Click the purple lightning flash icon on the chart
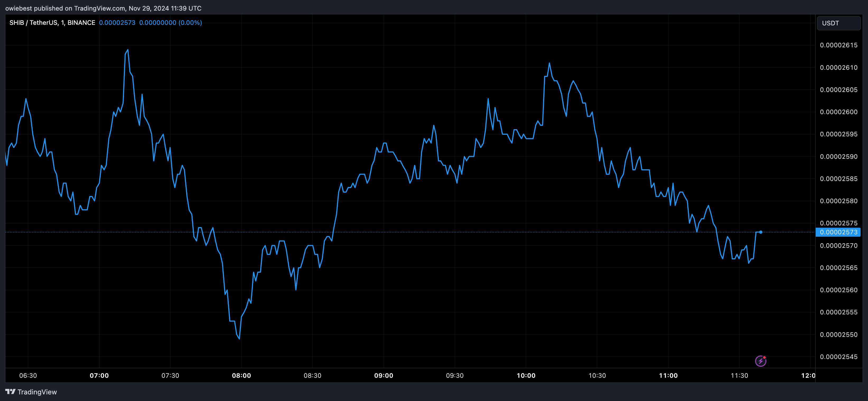This screenshot has height=401, width=868. 760,361
